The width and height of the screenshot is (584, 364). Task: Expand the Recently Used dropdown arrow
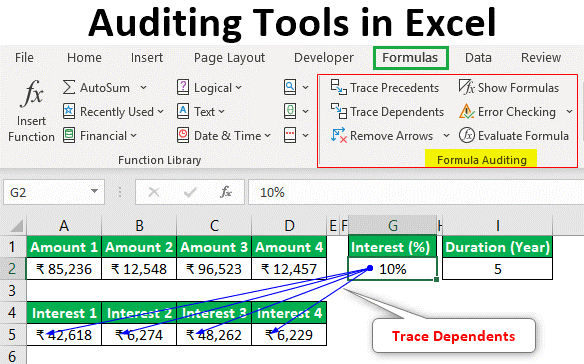pyautogui.click(x=160, y=111)
